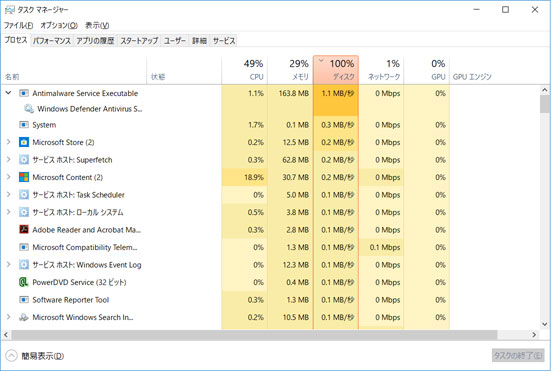Image resolution: width=553 pixels, height=371 pixels.
Task: Switch to the パフォーマンス tab
Action: [x=52, y=41]
